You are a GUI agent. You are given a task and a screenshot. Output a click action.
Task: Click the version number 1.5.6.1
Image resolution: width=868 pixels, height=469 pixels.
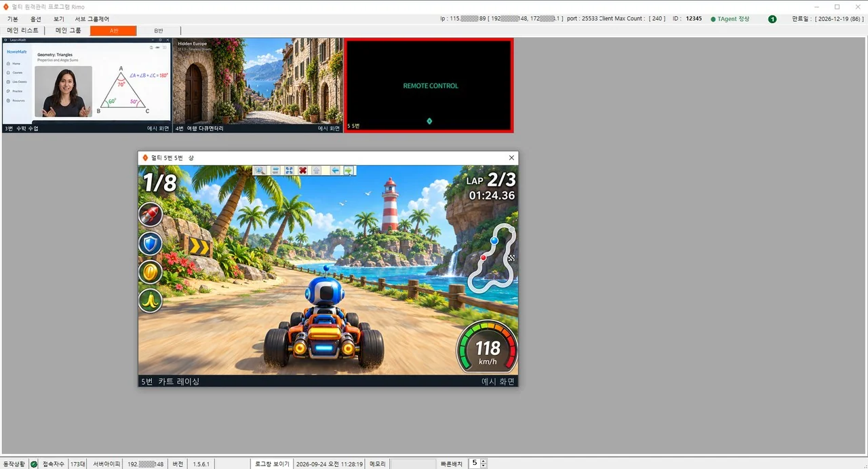pos(201,464)
